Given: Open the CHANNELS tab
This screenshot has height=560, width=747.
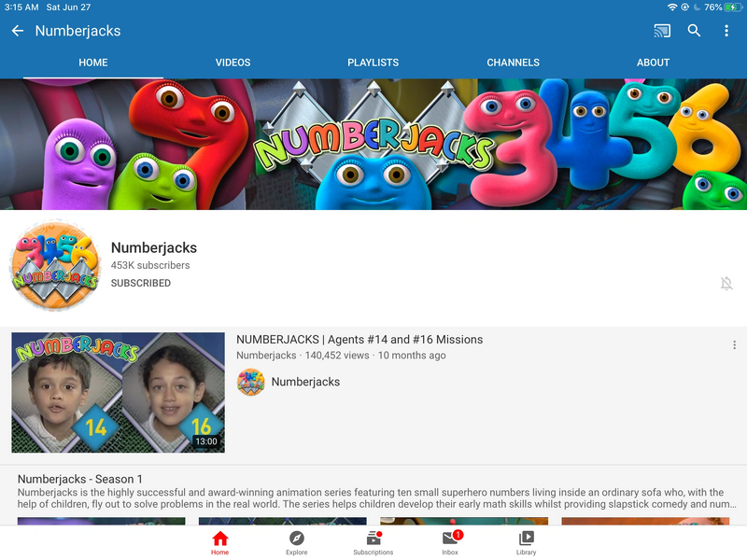Looking at the screenshot, I should pyautogui.click(x=513, y=63).
